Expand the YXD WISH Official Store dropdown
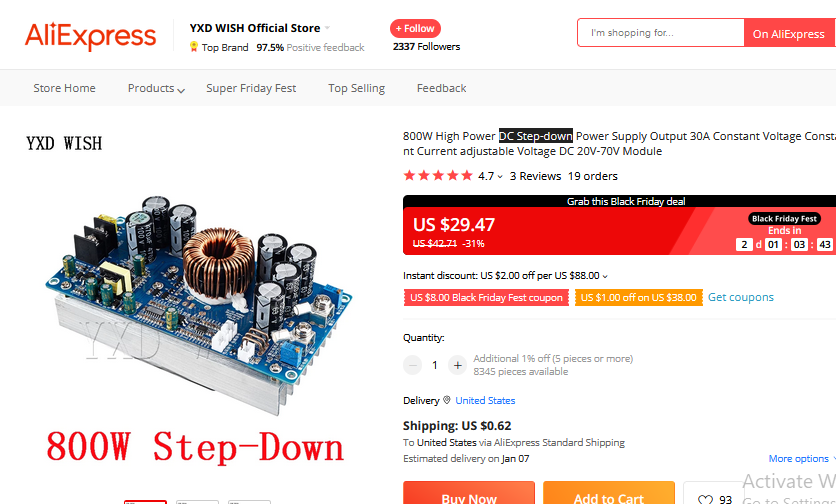This screenshot has width=836, height=504. coord(327,28)
